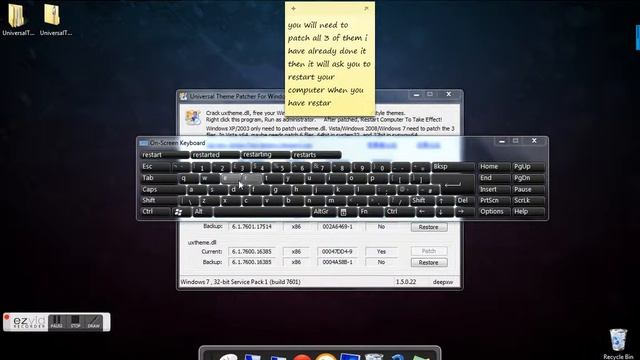Click the t key

point(272,178)
